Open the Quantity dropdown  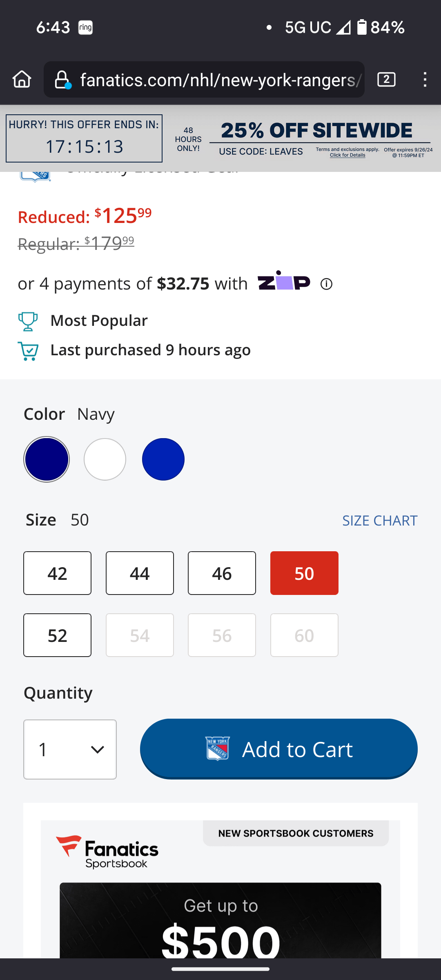[x=70, y=749]
